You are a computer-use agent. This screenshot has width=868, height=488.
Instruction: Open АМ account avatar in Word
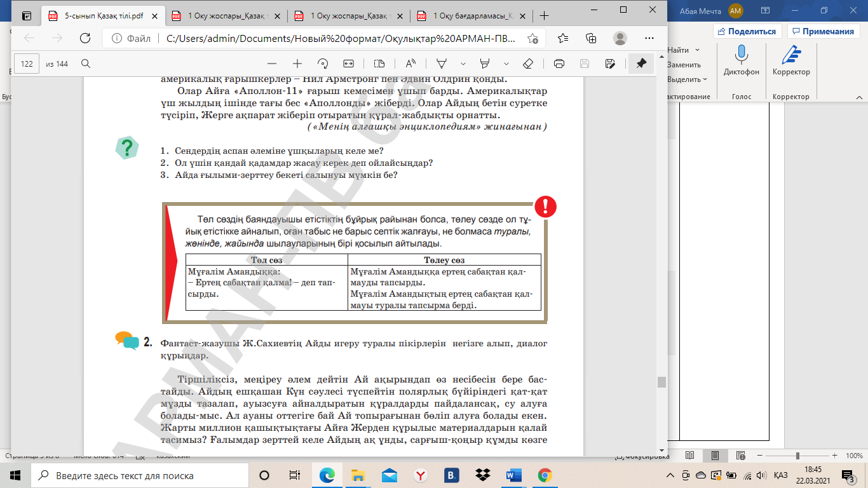736,10
